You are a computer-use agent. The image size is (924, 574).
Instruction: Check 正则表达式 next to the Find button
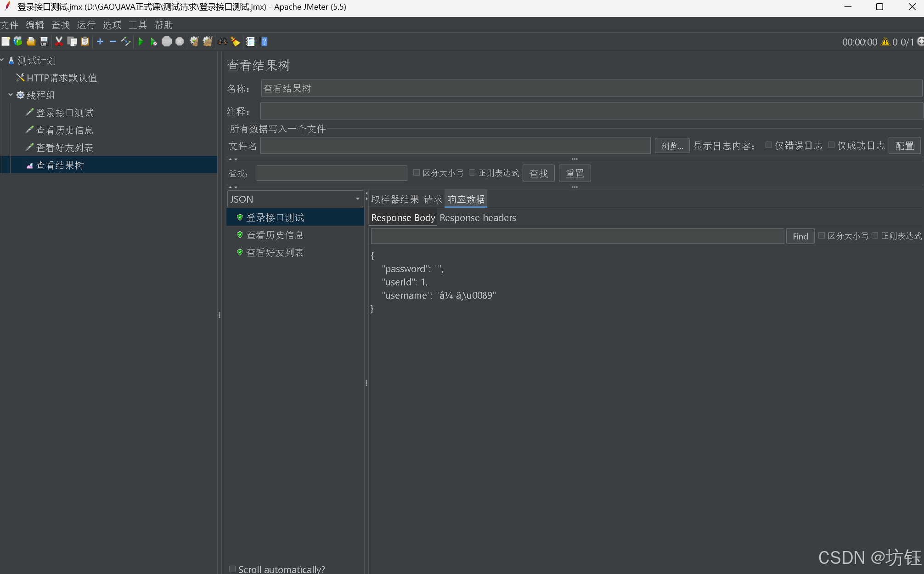click(875, 235)
